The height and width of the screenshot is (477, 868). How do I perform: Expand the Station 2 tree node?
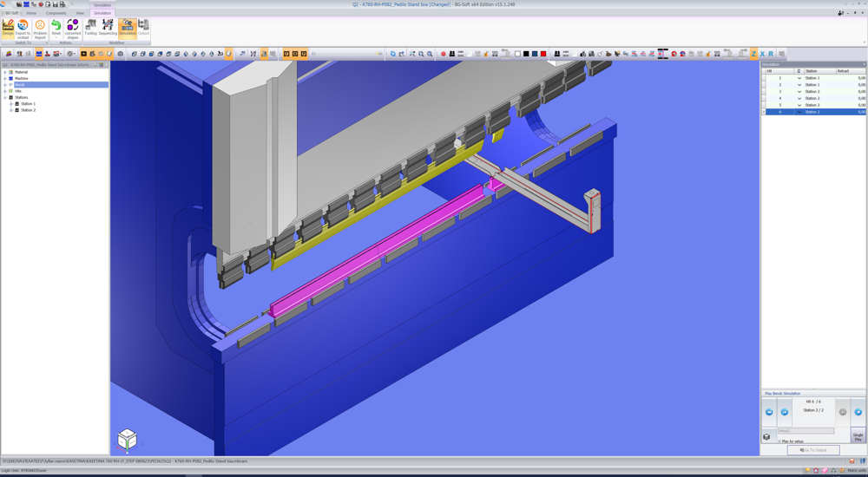[x=11, y=110]
